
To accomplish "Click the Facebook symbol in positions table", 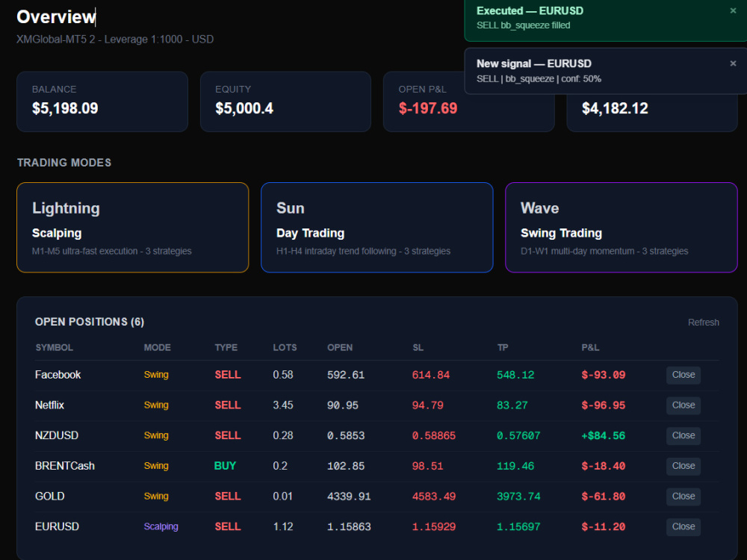I will [58, 375].
